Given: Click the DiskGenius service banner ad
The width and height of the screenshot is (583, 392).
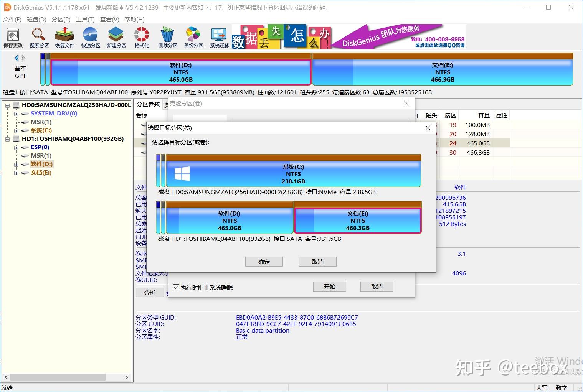Looking at the screenshot, I should click(x=349, y=37).
